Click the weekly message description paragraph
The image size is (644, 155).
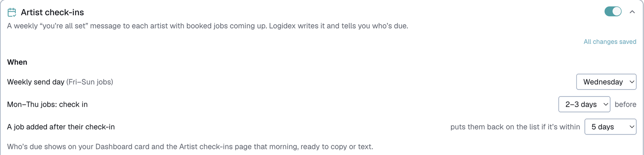click(x=208, y=26)
